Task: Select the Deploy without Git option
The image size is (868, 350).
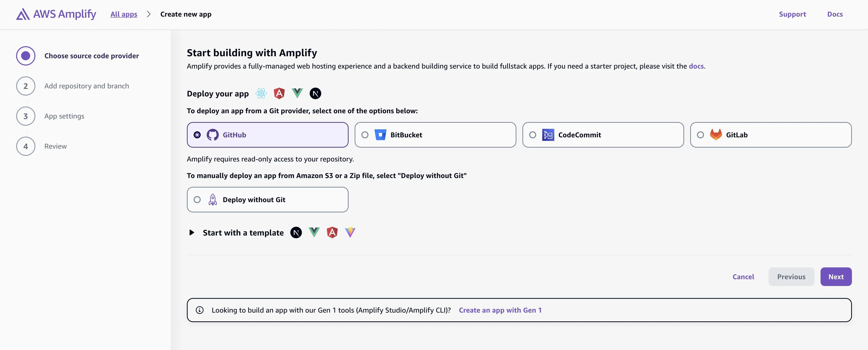Action: point(197,199)
